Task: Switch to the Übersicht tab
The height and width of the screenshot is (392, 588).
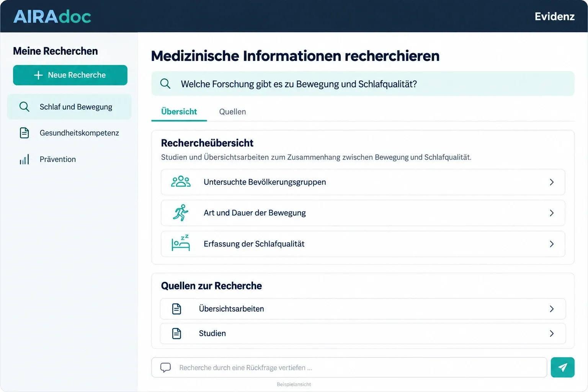Action: coord(179,112)
